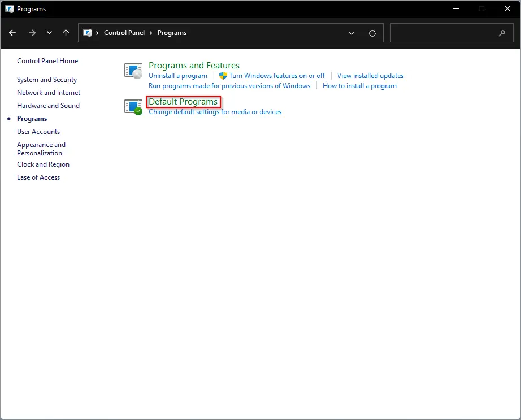Open Ease of Access category

point(38,177)
